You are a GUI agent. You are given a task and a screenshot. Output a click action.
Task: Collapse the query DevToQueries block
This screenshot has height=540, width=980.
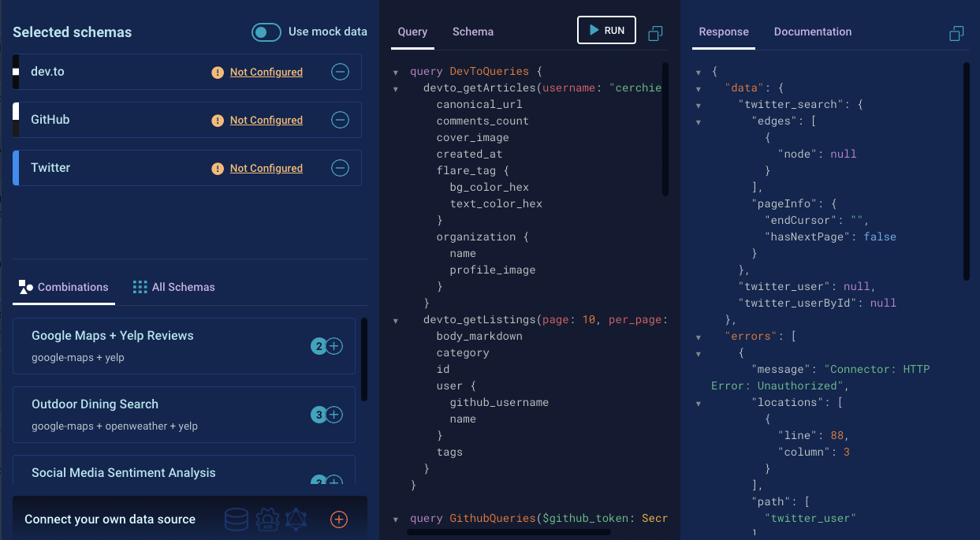[x=396, y=72]
